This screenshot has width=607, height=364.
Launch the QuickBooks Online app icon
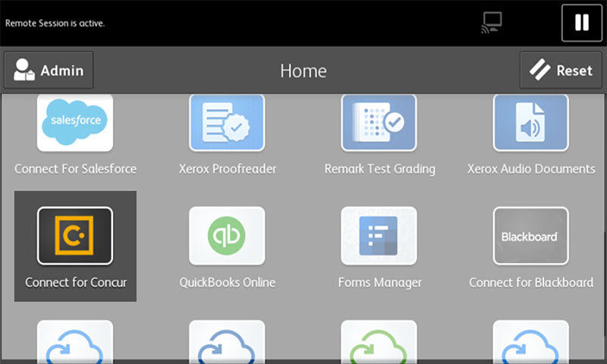[227, 236]
